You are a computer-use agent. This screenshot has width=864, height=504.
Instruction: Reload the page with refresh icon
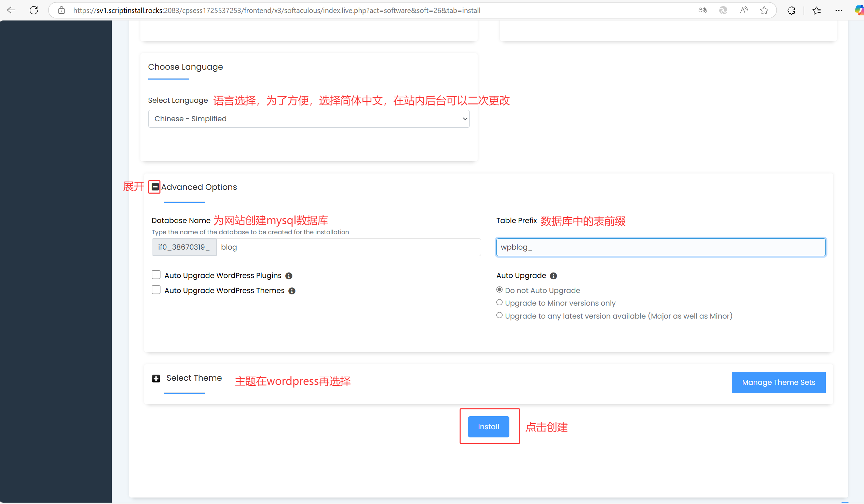[x=33, y=10]
